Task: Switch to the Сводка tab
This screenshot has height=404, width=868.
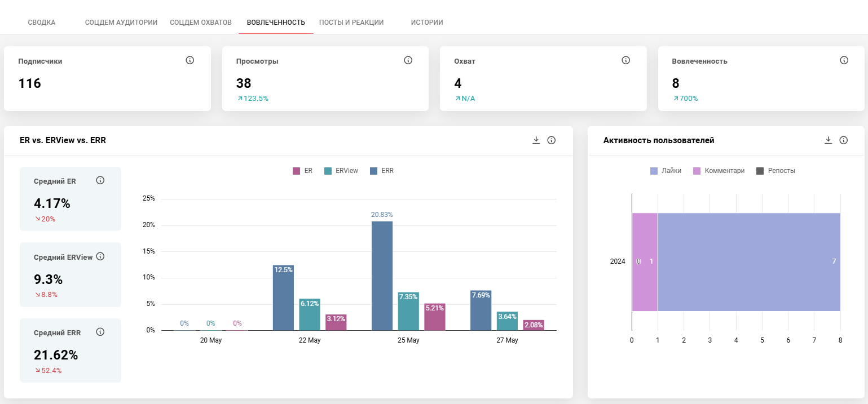Action: point(42,23)
